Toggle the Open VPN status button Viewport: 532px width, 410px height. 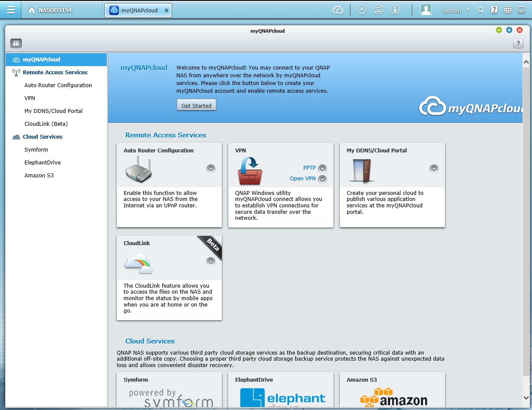pos(322,179)
